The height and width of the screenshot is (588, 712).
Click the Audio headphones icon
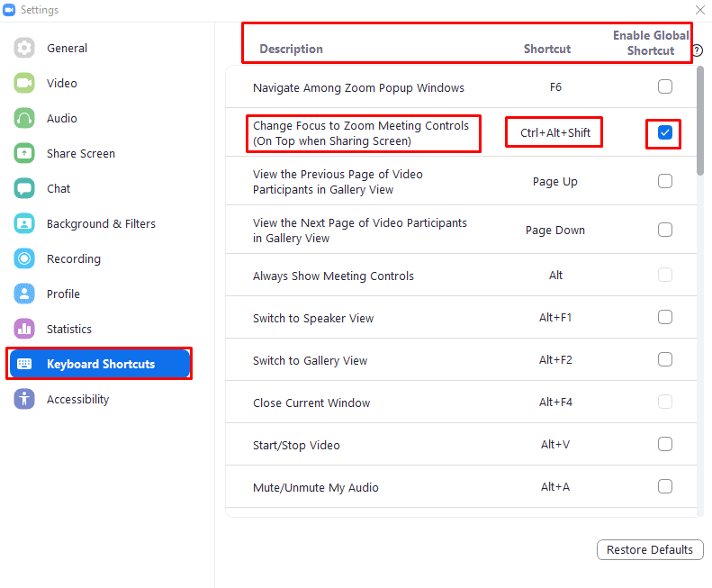[24, 118]
